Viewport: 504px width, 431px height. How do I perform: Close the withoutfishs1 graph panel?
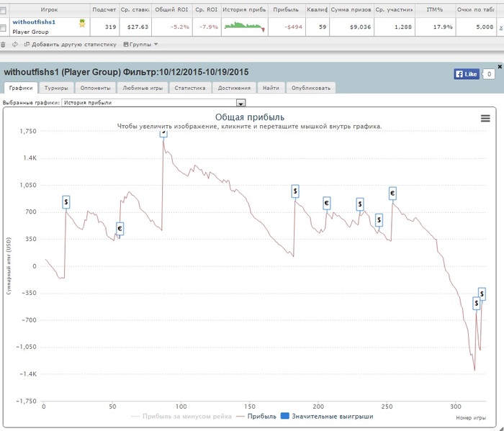coord(500,66)
